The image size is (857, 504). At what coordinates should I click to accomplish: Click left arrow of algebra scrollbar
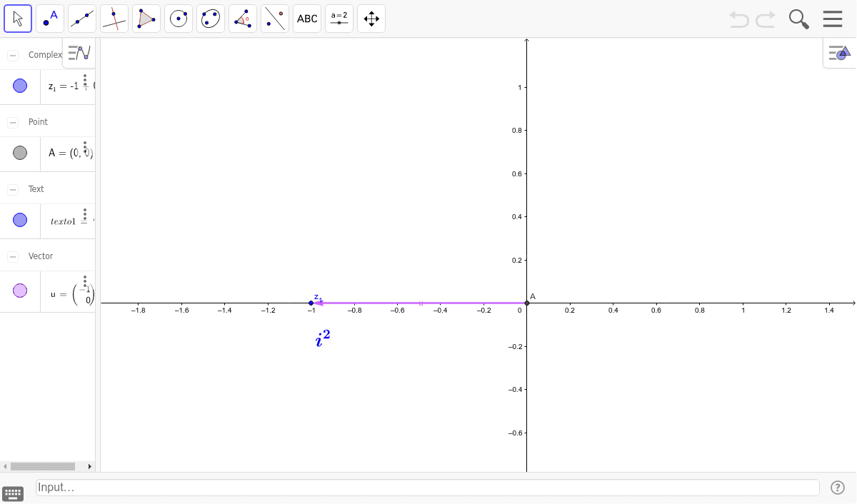(x=4, y=466)
